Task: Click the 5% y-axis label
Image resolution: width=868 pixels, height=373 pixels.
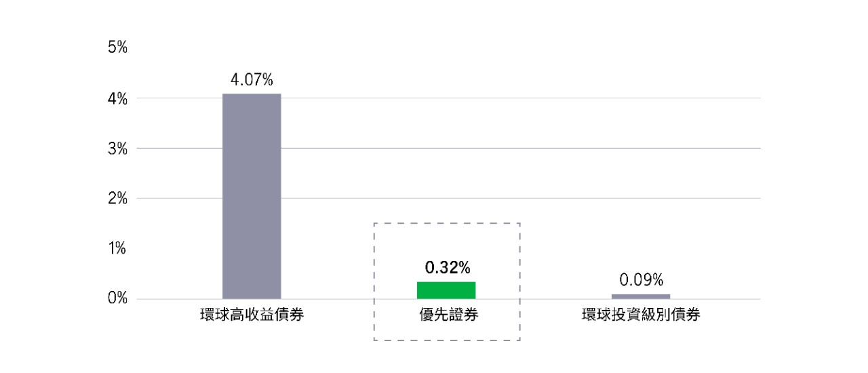Action: coord(117,47)
